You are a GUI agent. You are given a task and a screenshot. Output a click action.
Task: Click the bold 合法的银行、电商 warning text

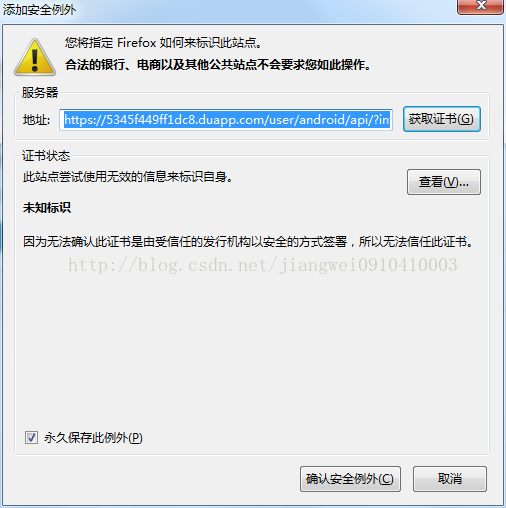[x=218, y=65]
